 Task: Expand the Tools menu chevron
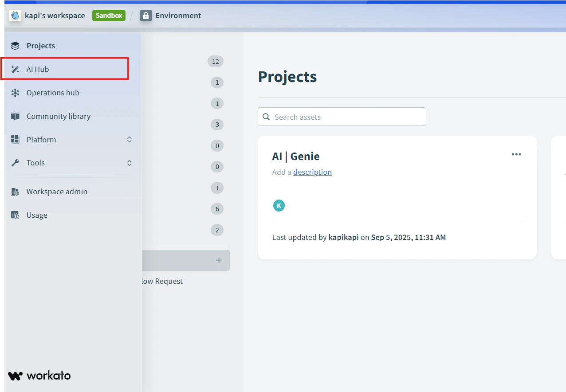(130, 163)
